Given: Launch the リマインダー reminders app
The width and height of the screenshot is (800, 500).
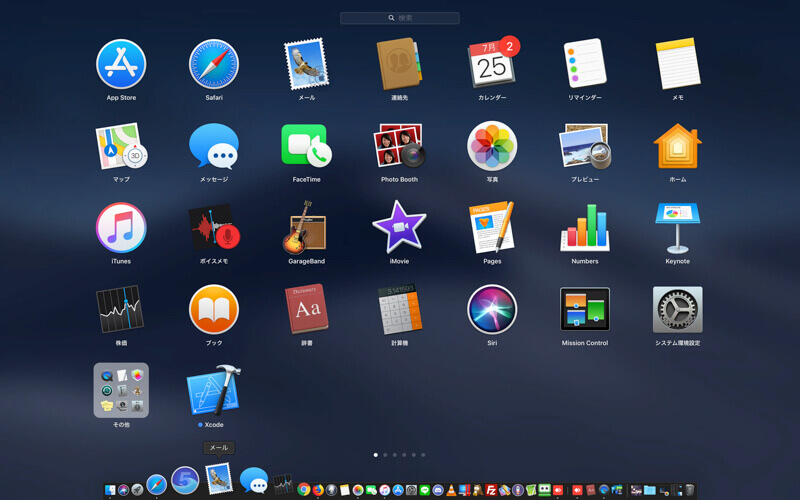Looking at the screenshot, I should click(x=585, y=63).
